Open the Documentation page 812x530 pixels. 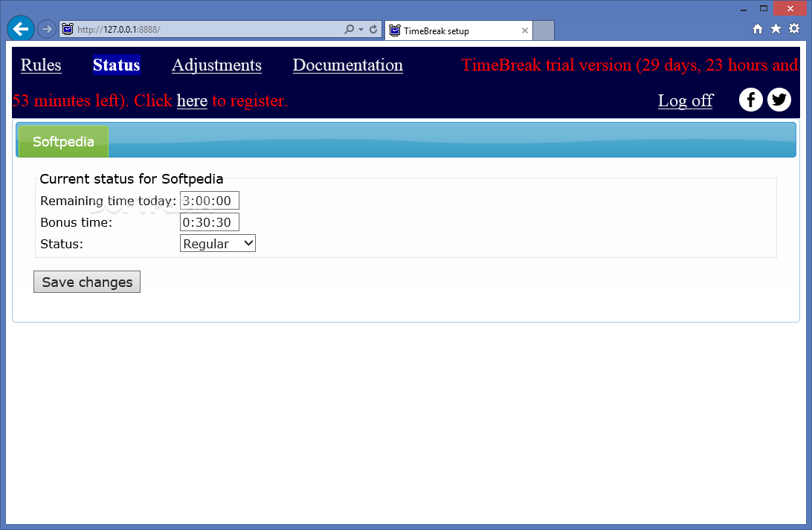pos(347,65)
